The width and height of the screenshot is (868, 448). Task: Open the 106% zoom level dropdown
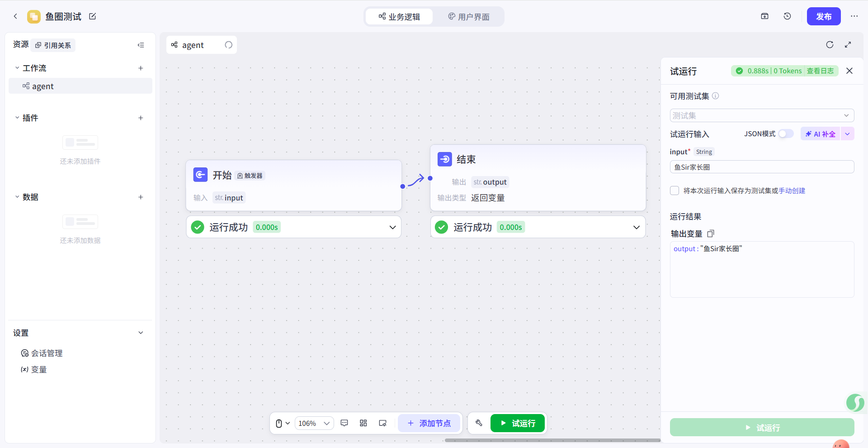[x=314, y=423]
